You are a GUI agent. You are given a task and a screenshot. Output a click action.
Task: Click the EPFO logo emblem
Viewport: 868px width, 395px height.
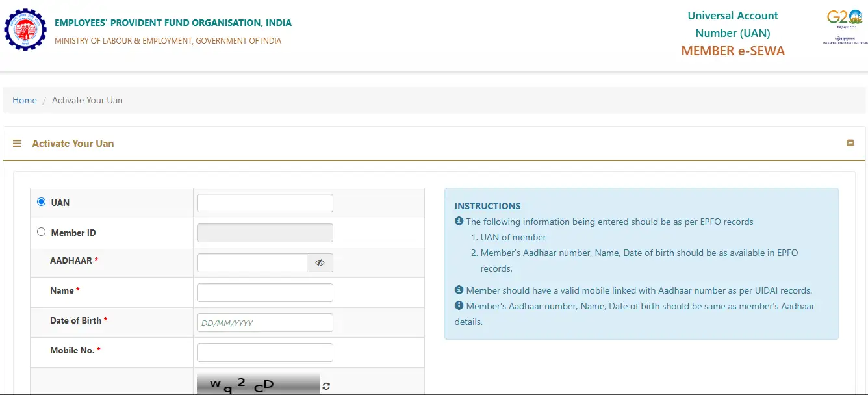coord(25,29)
